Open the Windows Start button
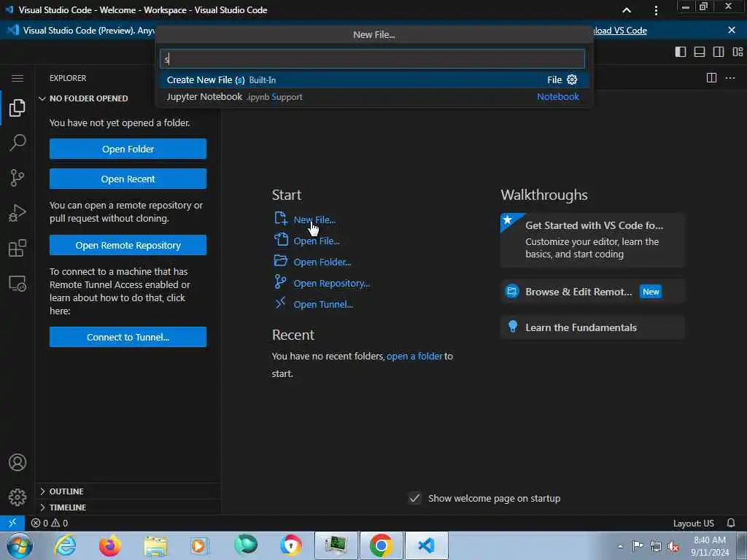 19,545
